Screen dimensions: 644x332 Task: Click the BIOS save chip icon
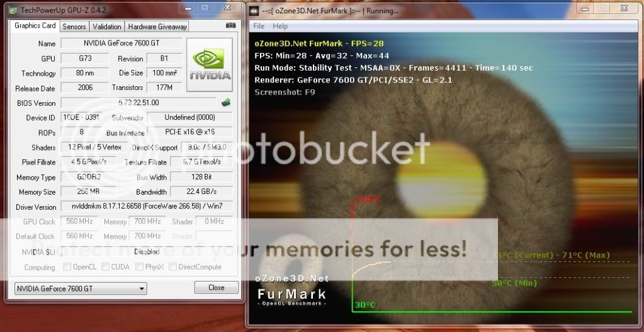[x=226, y=102]
